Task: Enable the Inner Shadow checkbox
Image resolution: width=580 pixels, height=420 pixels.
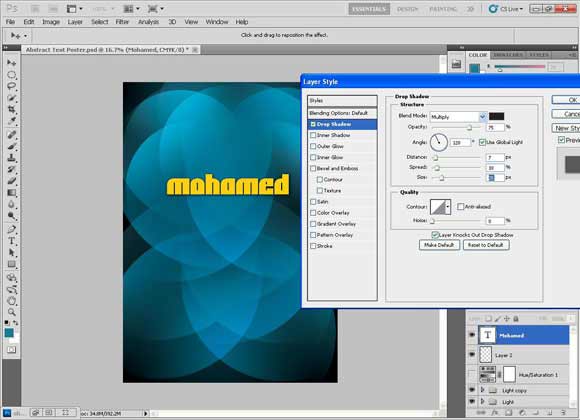Action: [313, 135]
